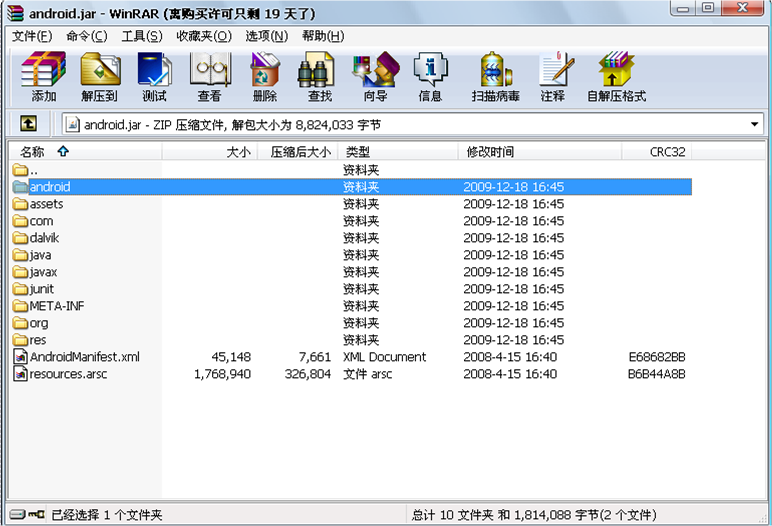Click the assets folder icon
The image size is (772, 526).
point(20,204)
